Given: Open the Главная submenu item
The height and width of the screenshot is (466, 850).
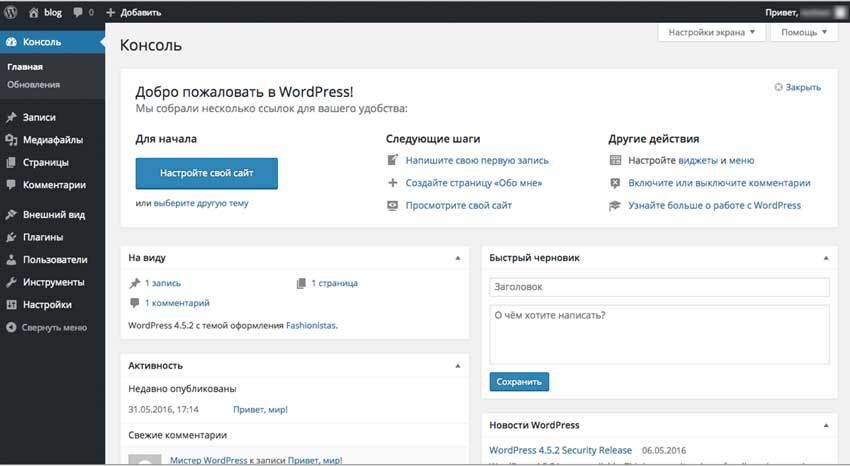Looking at the screenshot, I should pos(25,67).
